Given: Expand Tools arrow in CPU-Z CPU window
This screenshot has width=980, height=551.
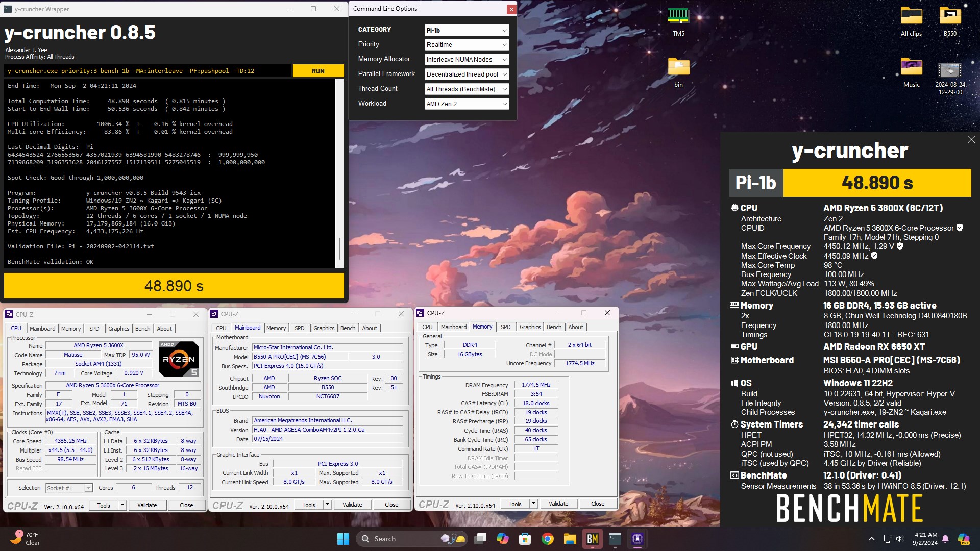Looking at the screenshot, I should [x=122, y=505].
